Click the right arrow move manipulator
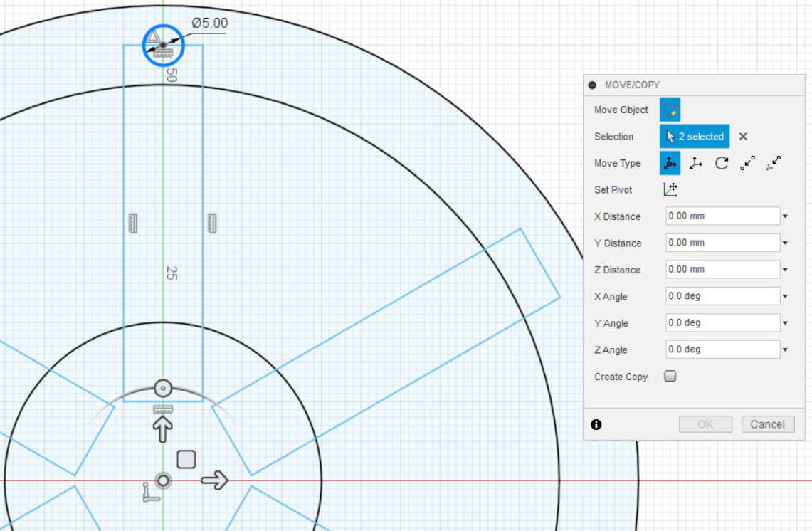This screenshot has height=531, width=812. point(215,480)
